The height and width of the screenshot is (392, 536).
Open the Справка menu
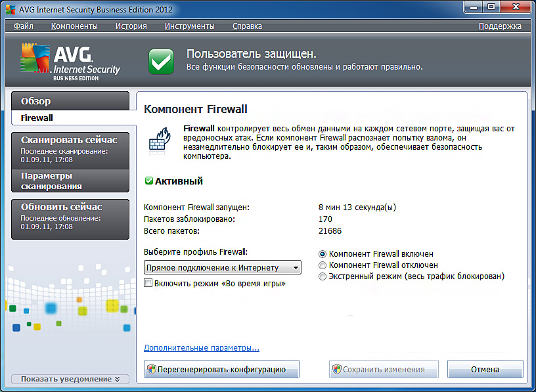247,26
